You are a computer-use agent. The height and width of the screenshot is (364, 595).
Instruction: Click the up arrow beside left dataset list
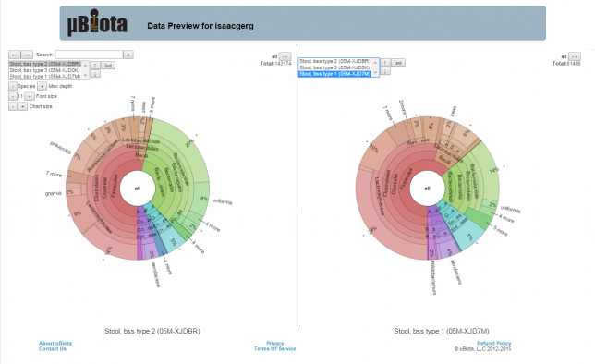coord(95,66)
